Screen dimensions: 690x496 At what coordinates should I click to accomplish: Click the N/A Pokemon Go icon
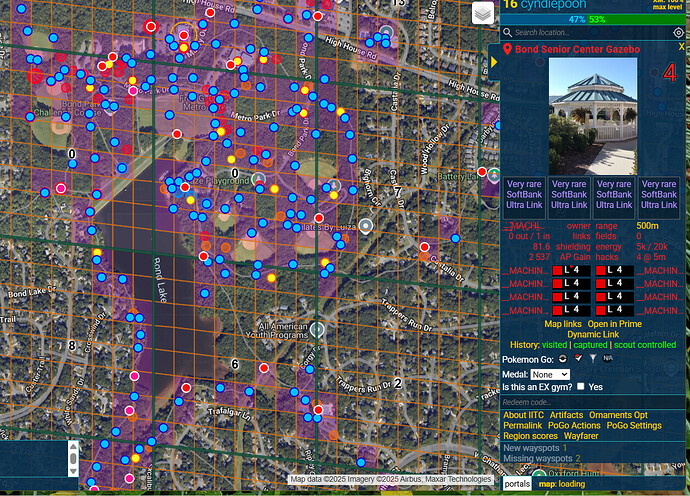click(608, 359)
